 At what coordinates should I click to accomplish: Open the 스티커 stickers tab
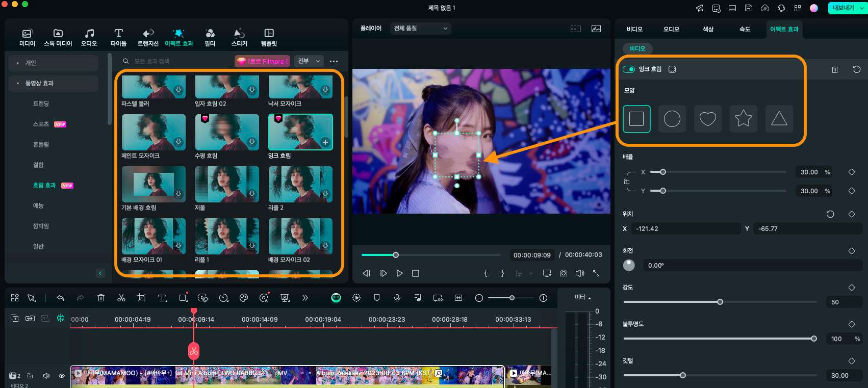tap(239, 38)
